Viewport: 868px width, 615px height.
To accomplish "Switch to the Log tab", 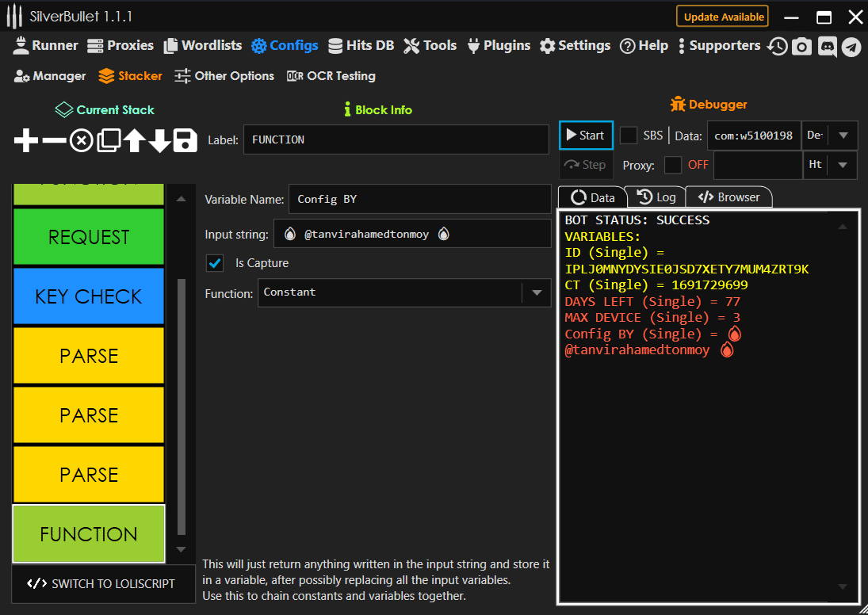I will pos(656,197).
